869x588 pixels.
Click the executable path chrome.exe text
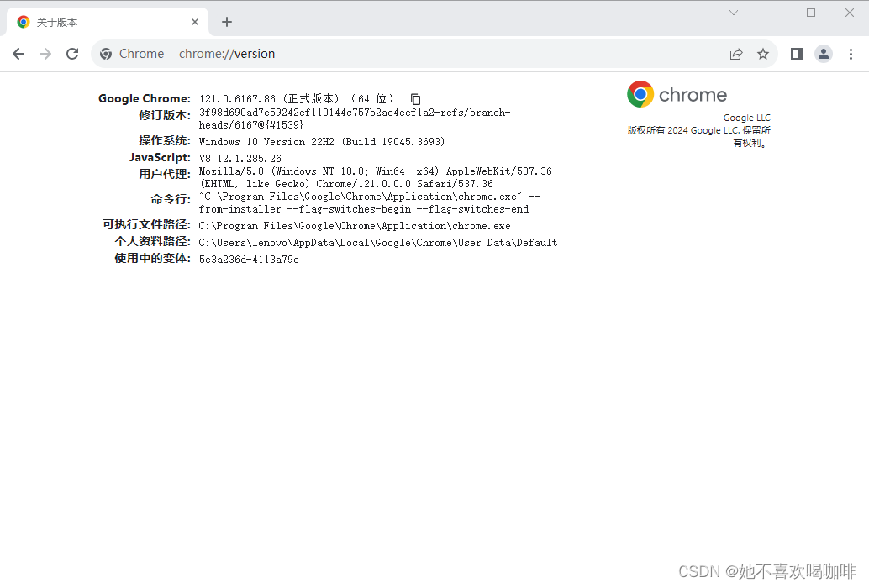tap(355, 226)
